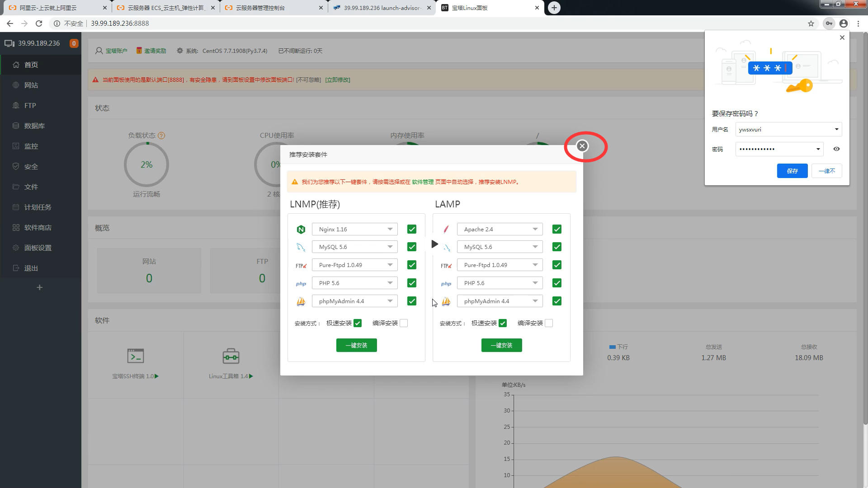Switch to 阿里云 browser tab
The image size is (868, 488).
click(x=58, y=8)
